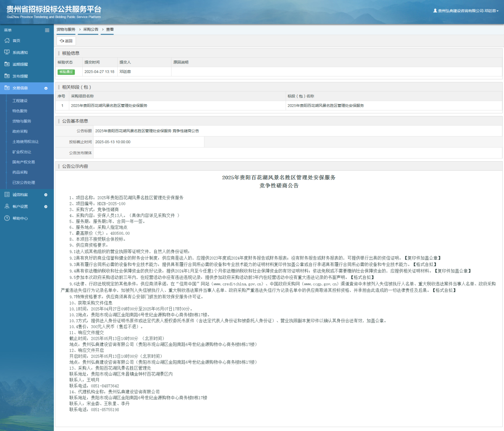Go to 首页 in sidebar
504x431 pixels.
(16, 41)
